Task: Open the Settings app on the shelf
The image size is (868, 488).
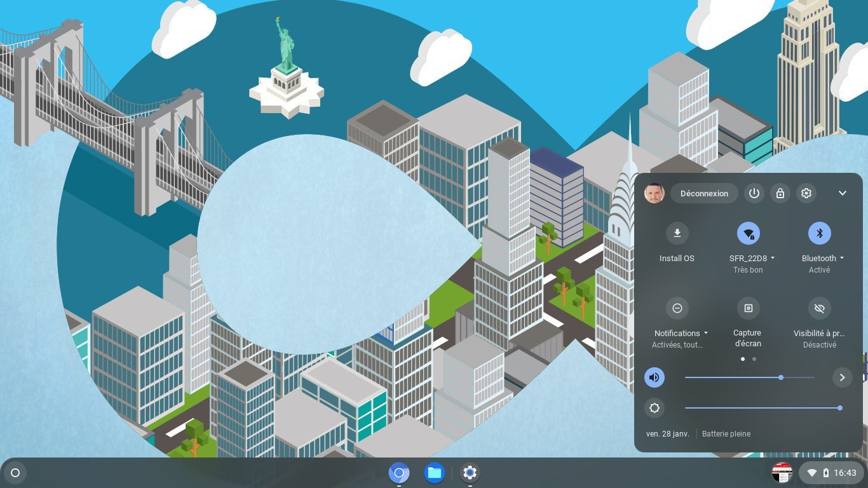Action: click(470, 473)
